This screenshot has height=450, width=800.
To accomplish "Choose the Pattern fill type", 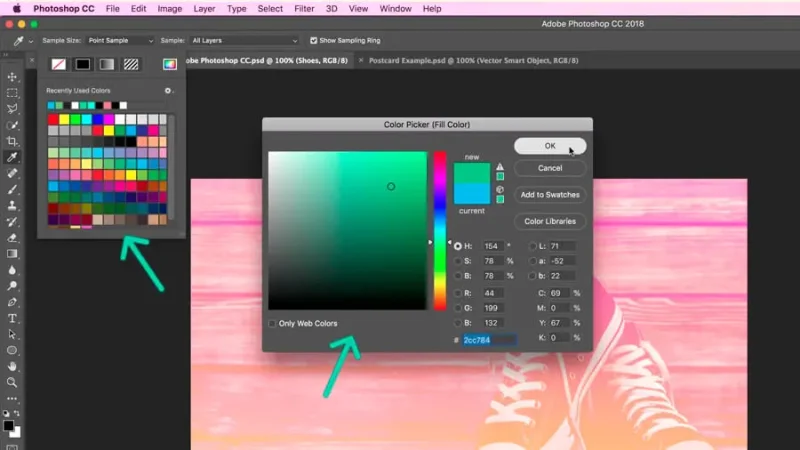I will coord(131,64).
